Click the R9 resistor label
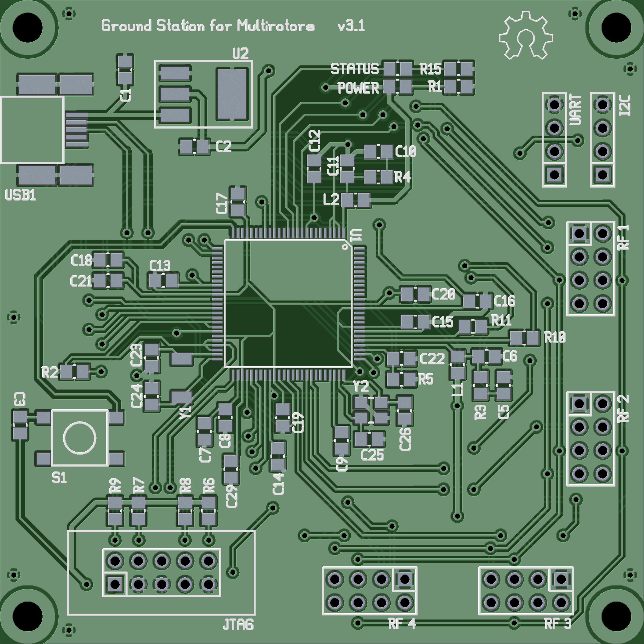644x644 pixels. point(115,486)
